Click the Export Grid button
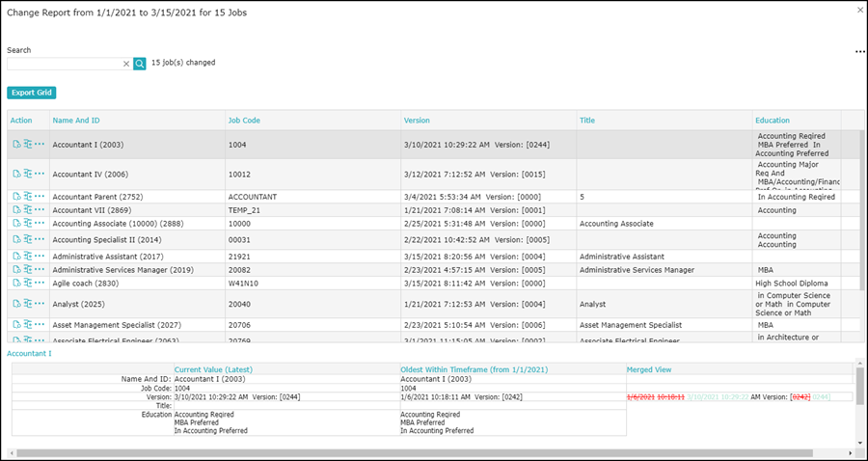The image size is (868, 461). pos(32,93)
